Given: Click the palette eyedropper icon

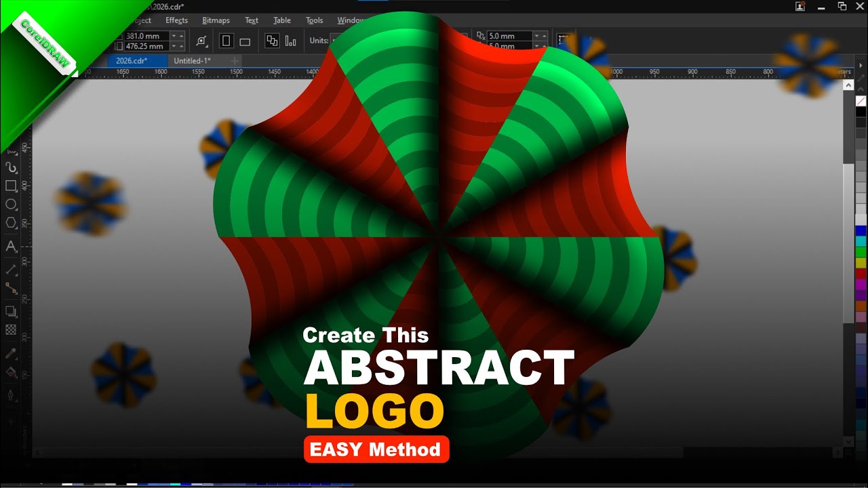Looking at the screenshot, I should (x=861, y=79).
